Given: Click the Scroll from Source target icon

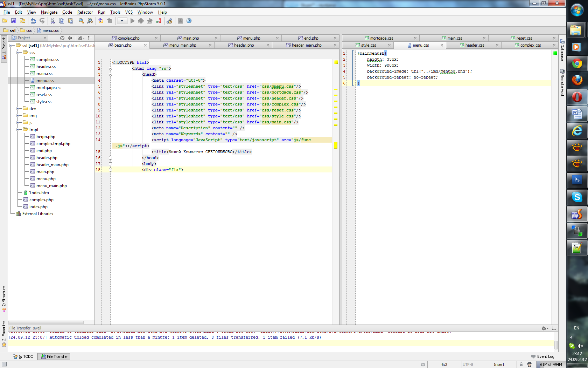Looking at the screenshot, I should coord(62,38).
